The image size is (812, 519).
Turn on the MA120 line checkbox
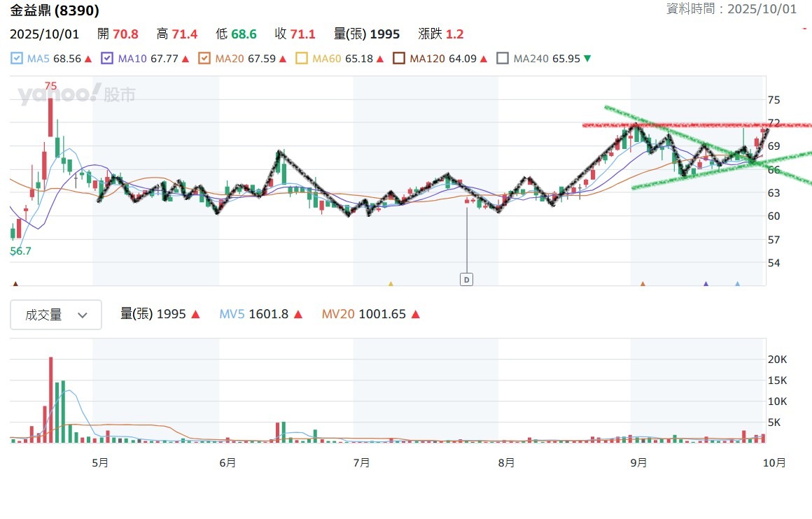[x=399, y=59]
